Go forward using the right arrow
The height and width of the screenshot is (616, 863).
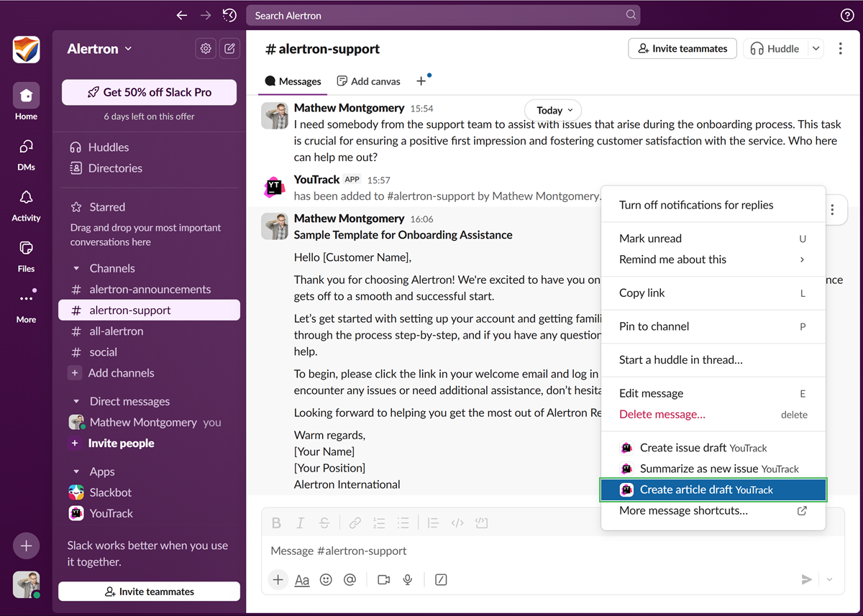pyautogui.click(x=206, y=15)
